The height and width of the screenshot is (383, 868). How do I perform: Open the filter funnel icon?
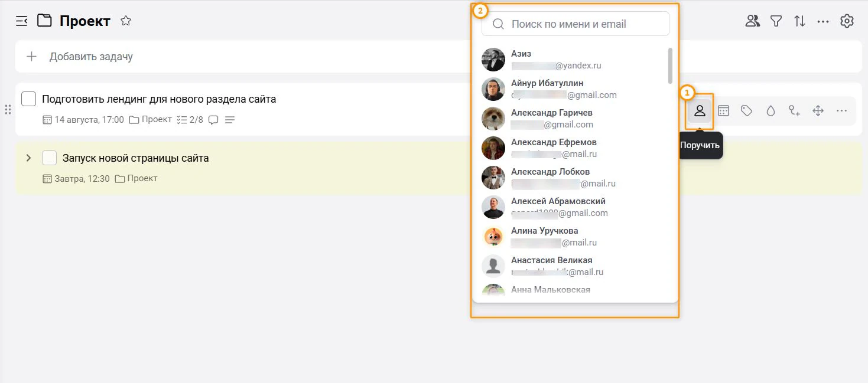pos(776,21)
